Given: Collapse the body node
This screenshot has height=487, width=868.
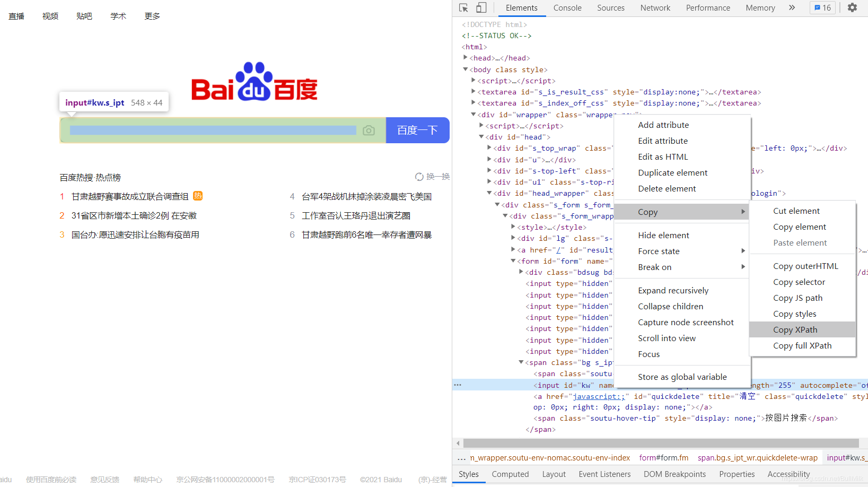Looking at the screenshot, I should 466,69.
